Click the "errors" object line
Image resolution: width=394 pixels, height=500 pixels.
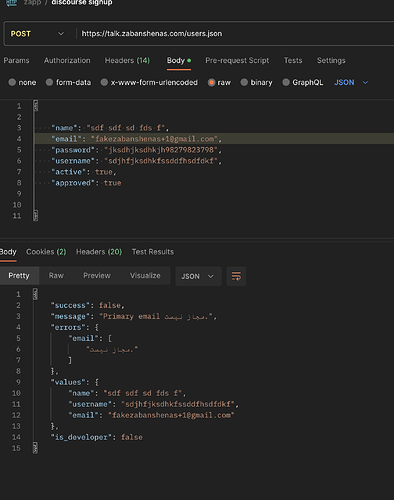(75, 327)
